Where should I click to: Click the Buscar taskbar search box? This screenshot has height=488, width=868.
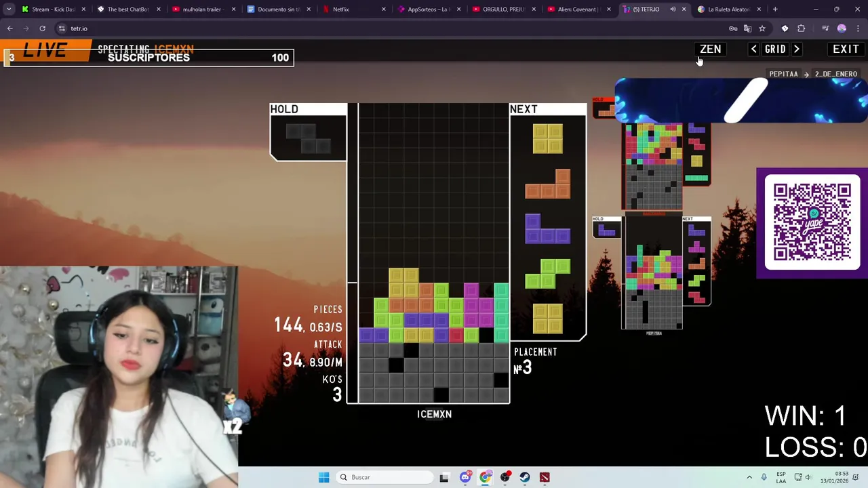coord(385,477)
